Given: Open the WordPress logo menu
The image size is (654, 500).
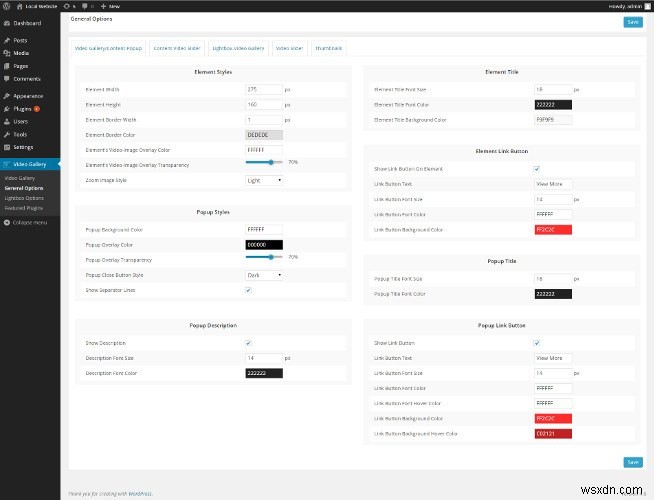Looking at the screenshot, I should [x=6, y=6].
